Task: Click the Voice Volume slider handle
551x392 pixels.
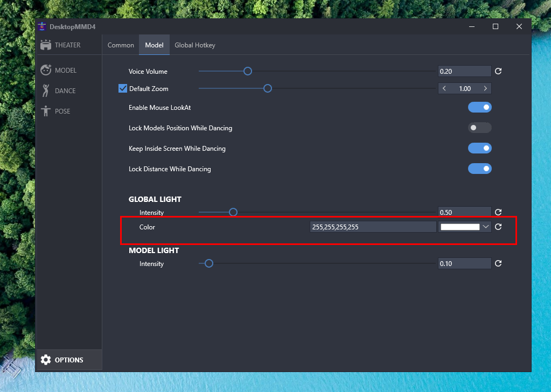Action: (248, 71)
